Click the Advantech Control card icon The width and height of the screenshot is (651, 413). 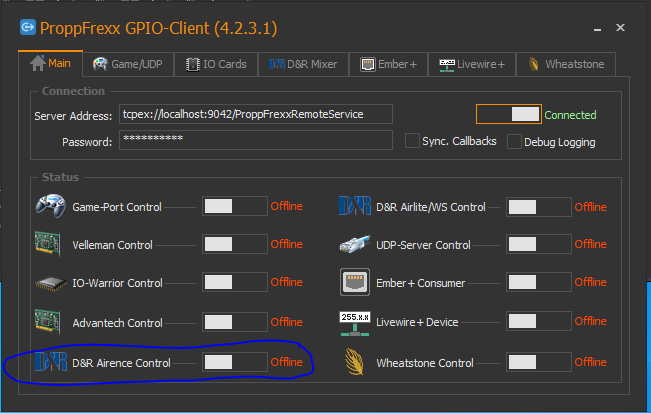(51, 323)
